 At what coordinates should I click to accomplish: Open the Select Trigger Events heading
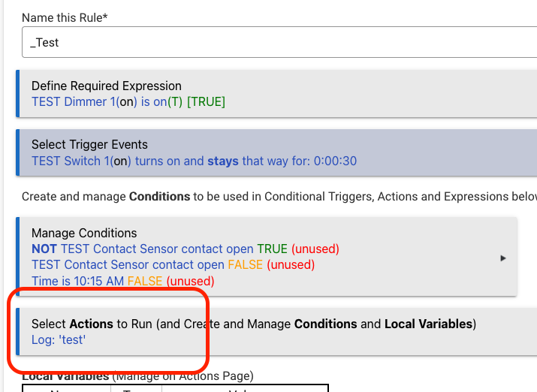pyautogui.click(x=89, y=144)
